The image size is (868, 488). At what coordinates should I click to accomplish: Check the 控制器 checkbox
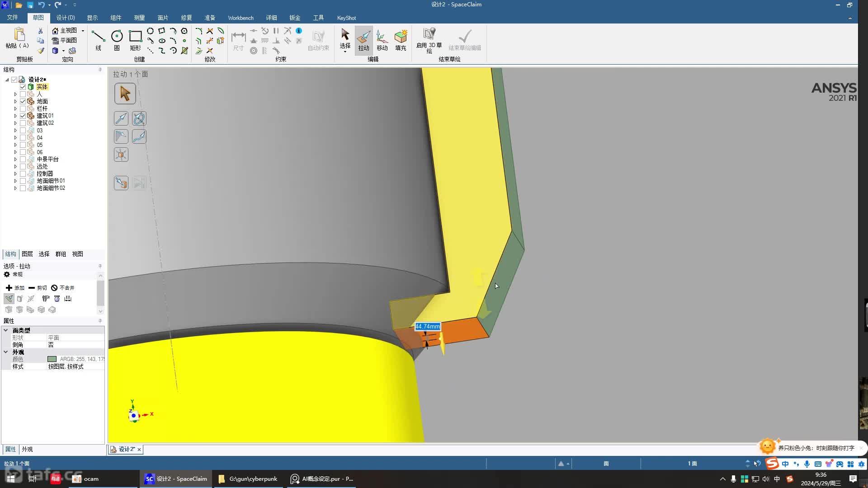point(23,174)
